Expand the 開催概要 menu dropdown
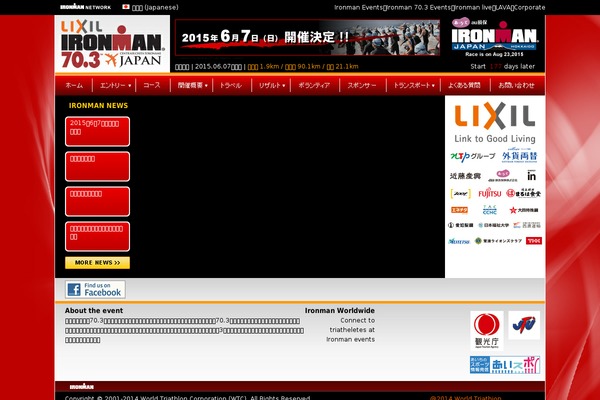 [192, 85]
